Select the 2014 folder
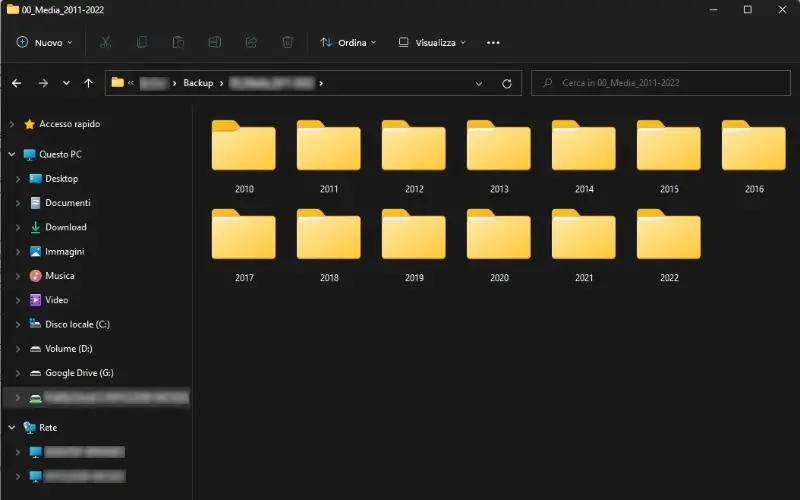Screen dimensions: 800x500 click(x=584, y=157)
